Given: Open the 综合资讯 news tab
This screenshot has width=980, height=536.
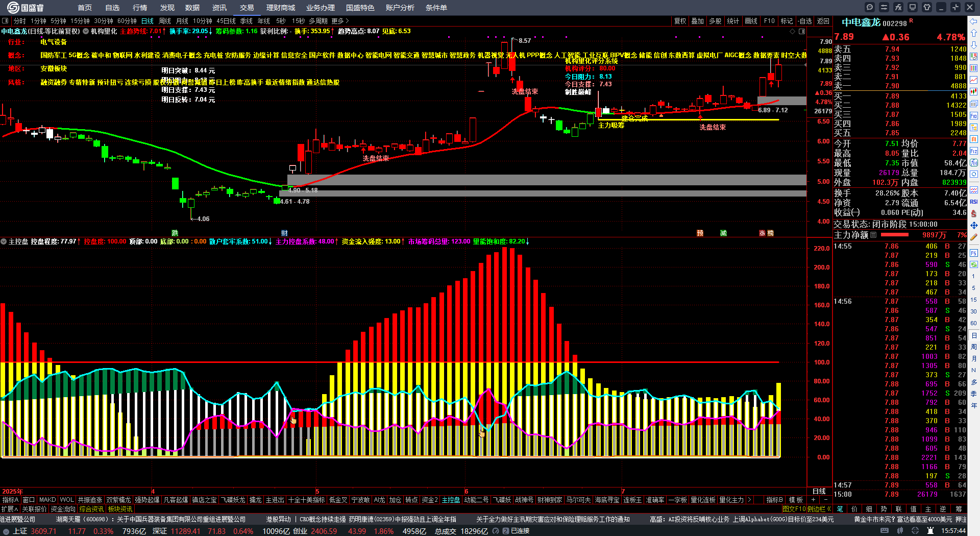Looking at the screenshot, I should (91, 509).
